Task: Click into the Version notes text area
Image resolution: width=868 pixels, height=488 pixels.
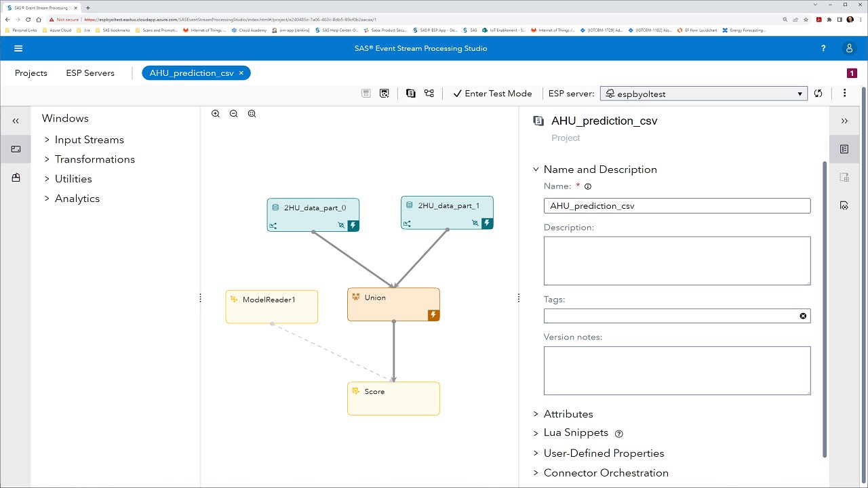Action: pos(677,371)
